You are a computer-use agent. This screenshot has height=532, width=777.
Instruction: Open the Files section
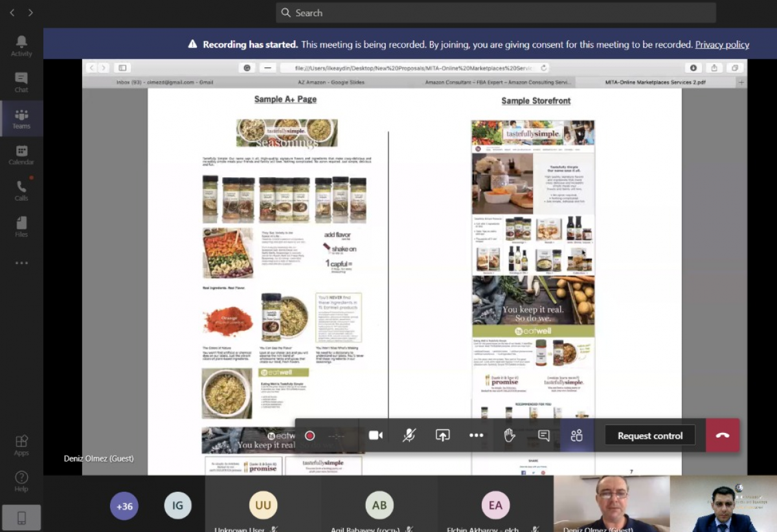point(21,227)
